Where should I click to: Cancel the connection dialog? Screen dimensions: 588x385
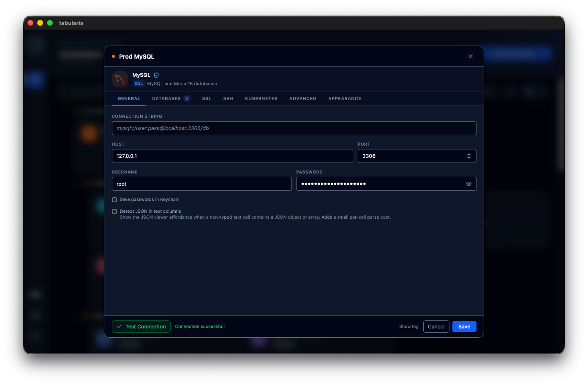tap(436, 327)
